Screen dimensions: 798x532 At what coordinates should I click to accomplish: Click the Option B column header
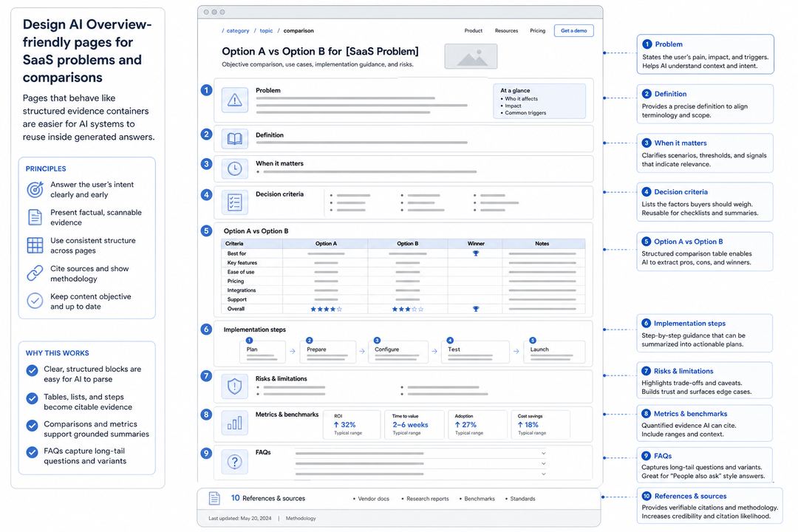407,243
